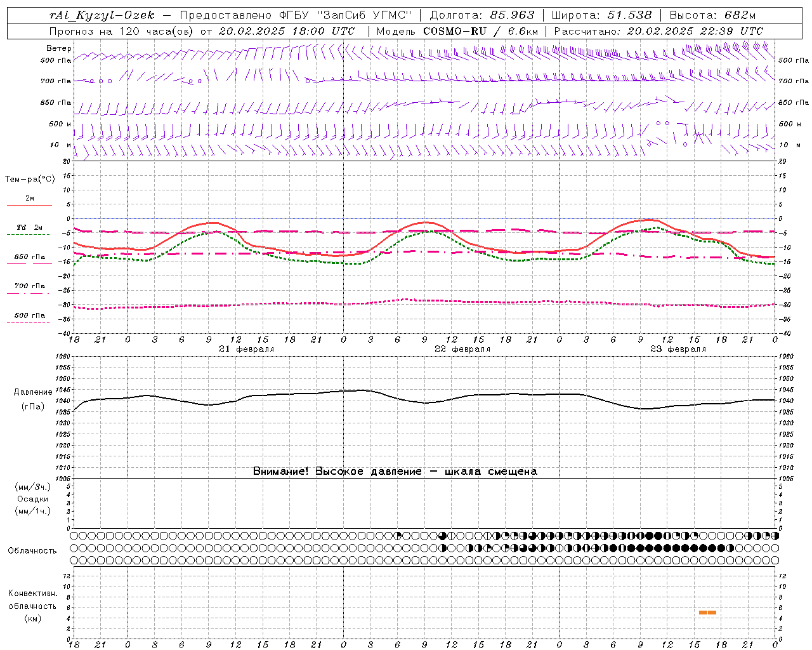This screenshot has height=650, width=812.
Task: Click the (мм/1ч.) precipitation unit label
Action: click(33, 511)
